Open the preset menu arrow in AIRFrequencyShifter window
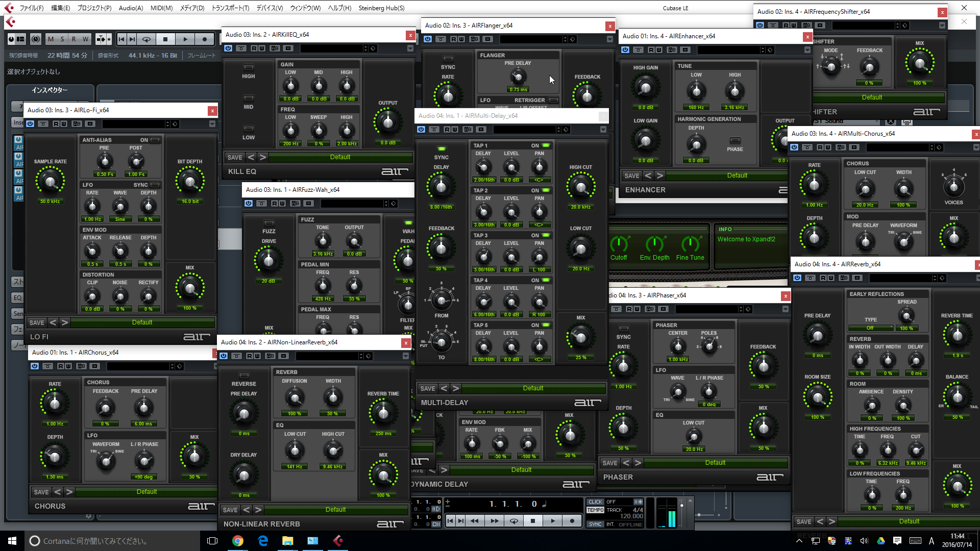 tap(942, 26)
